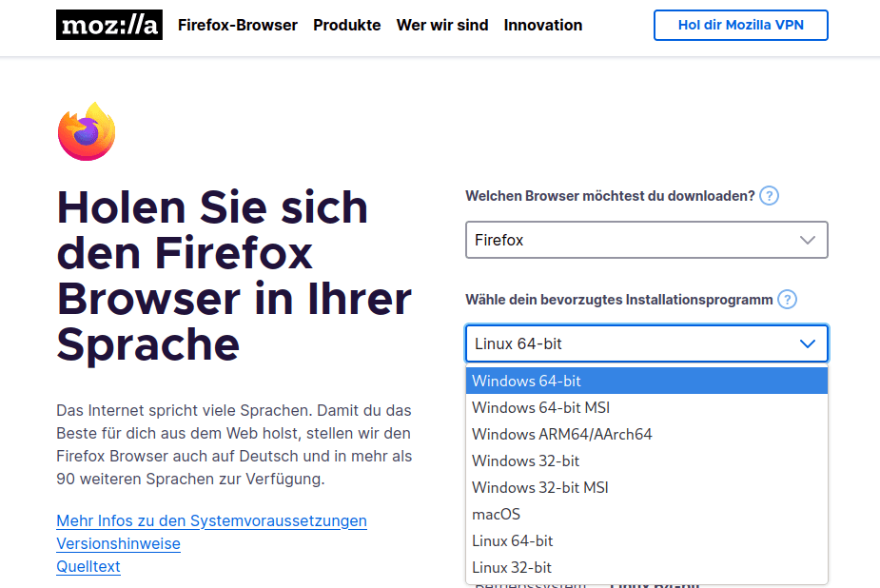Click the Mozilla logo
This screenshot has height=588, width=880.
pos(109,25)
